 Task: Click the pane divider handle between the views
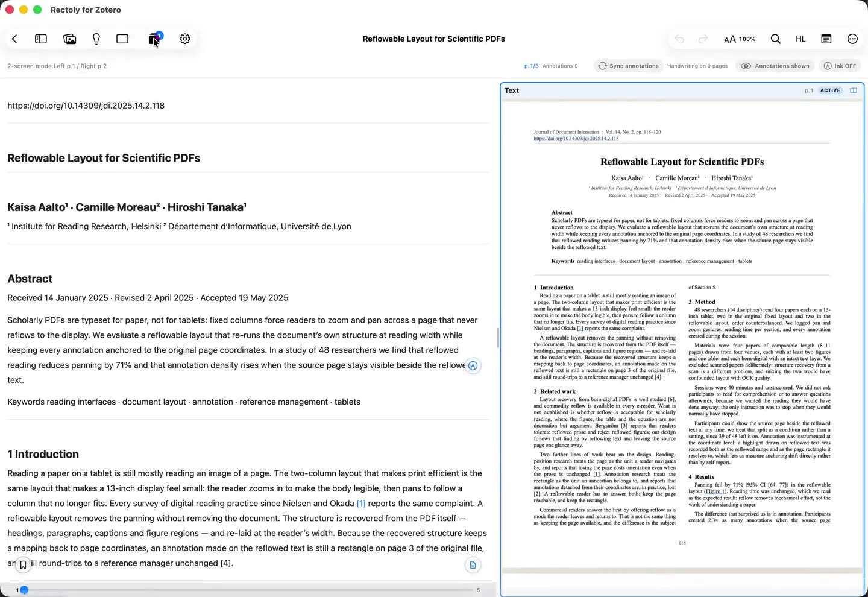498,338
